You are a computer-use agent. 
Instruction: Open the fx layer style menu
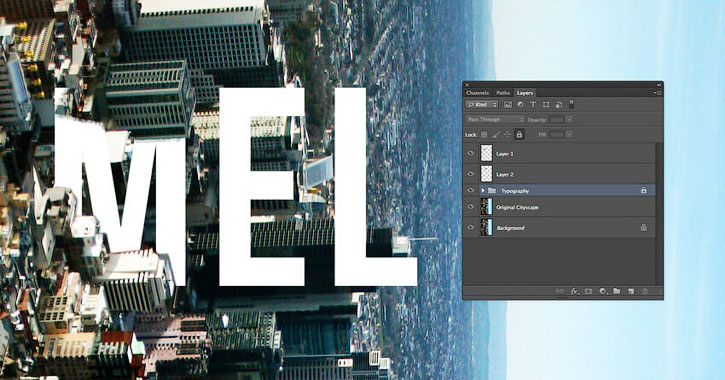point(574,291)
